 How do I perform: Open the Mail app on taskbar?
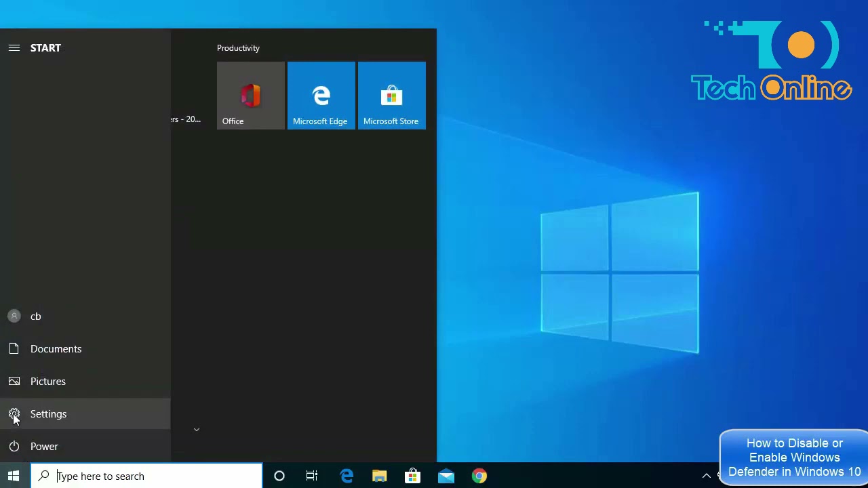click(446, 476)
